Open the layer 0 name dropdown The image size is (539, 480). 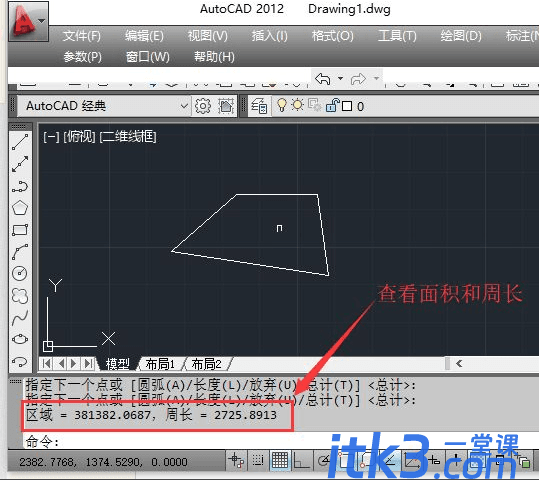360,107
